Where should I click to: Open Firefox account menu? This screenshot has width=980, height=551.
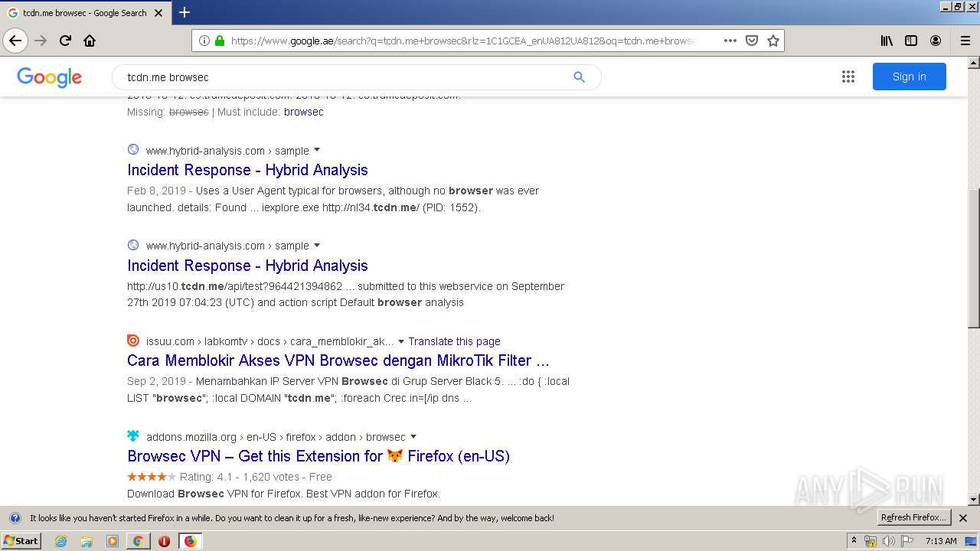[x=936, y=41]
